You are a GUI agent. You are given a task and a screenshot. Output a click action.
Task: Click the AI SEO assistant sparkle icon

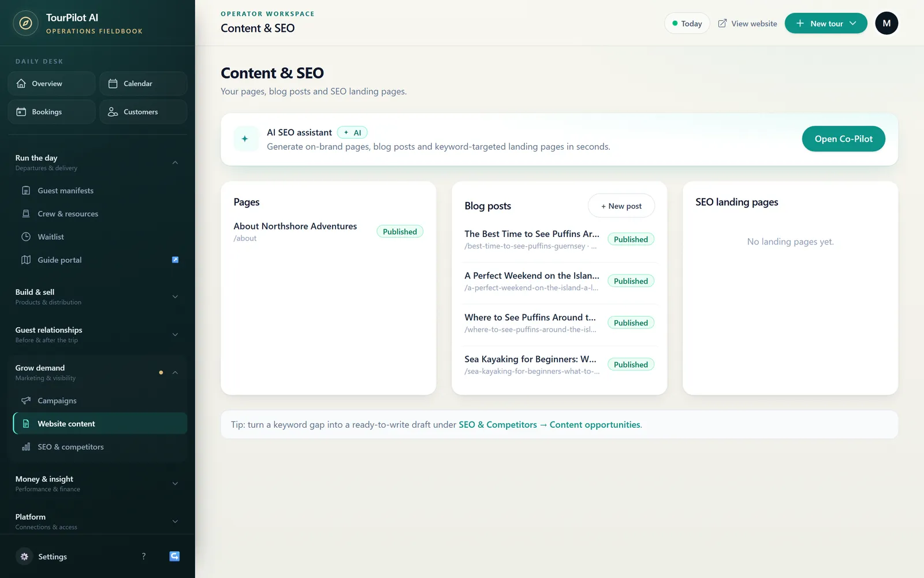pos(245,139)
